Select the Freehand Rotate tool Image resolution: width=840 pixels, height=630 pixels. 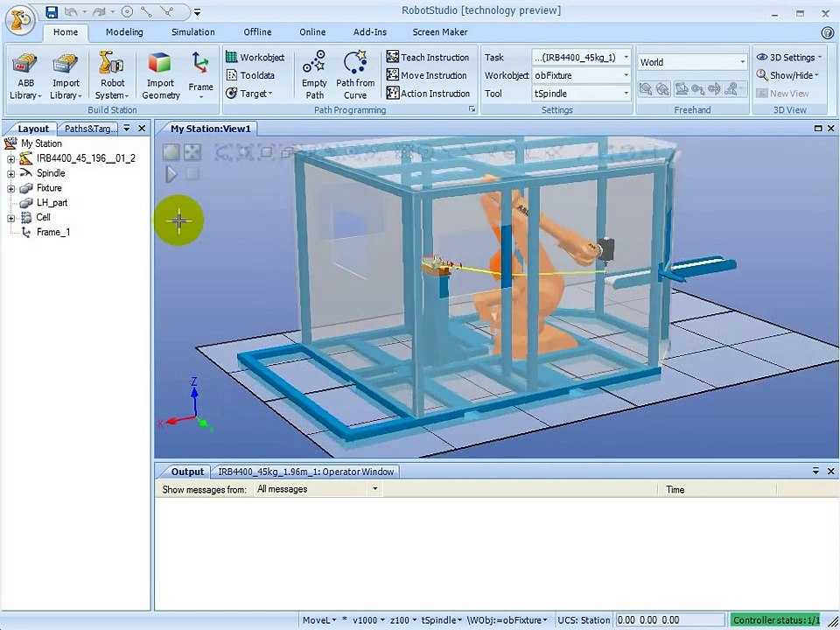pos(662,89)
